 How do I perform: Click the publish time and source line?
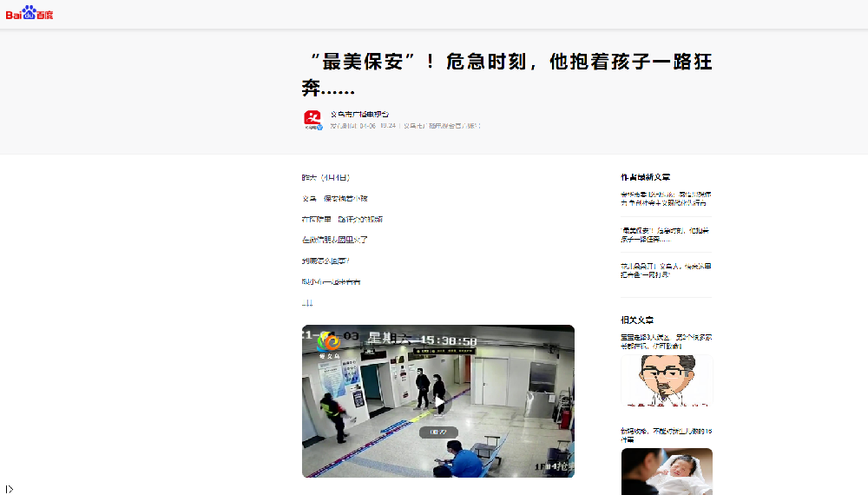(404, 126)
